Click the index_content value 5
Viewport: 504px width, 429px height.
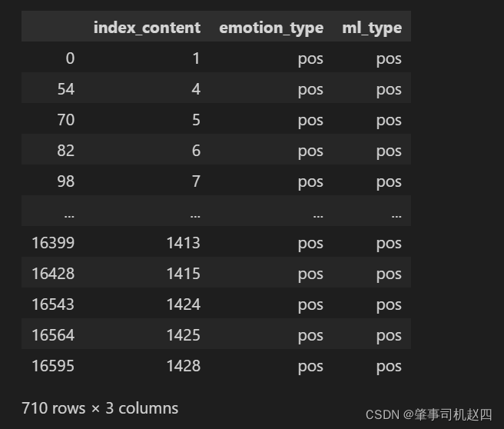pyautogui.click(x=196, y=120)
